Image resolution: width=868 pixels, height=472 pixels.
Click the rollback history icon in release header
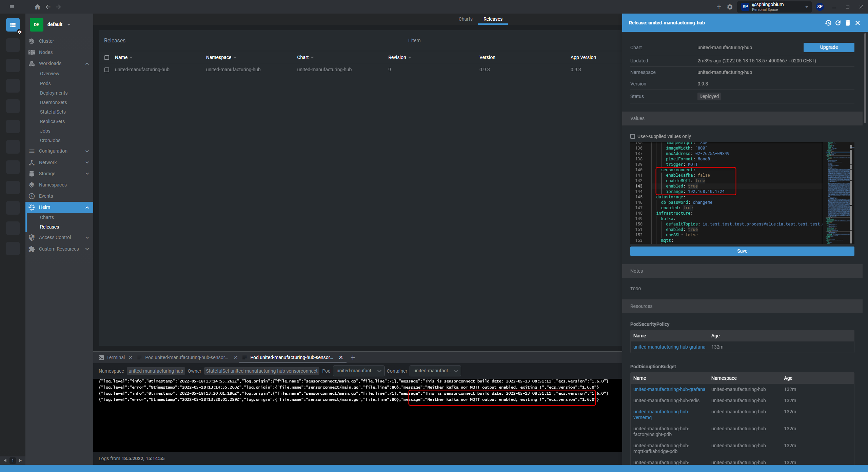(x=828, y=23)
